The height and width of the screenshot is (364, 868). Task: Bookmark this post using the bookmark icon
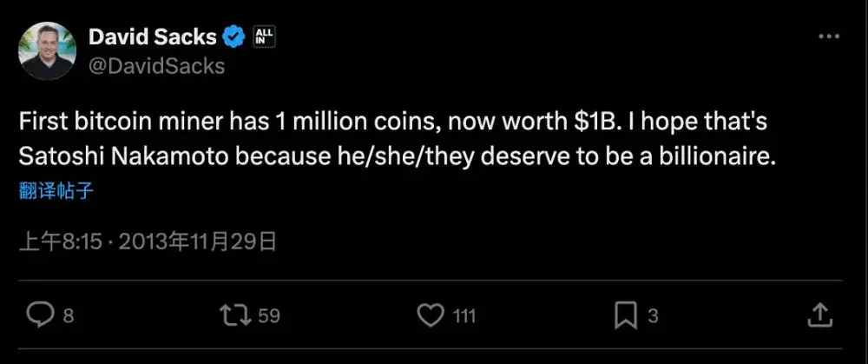625,315
